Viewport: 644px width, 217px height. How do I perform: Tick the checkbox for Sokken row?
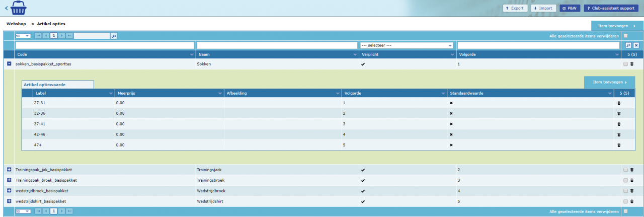click(x=625, y=64)
